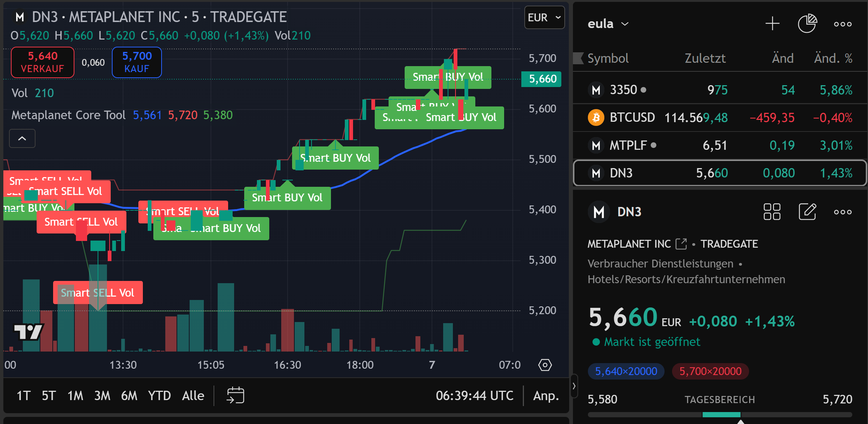The width and height of the screenshot is (868, 424).
Task: Open the grid layout icon in DN3 details
Action: pos(772,212)
